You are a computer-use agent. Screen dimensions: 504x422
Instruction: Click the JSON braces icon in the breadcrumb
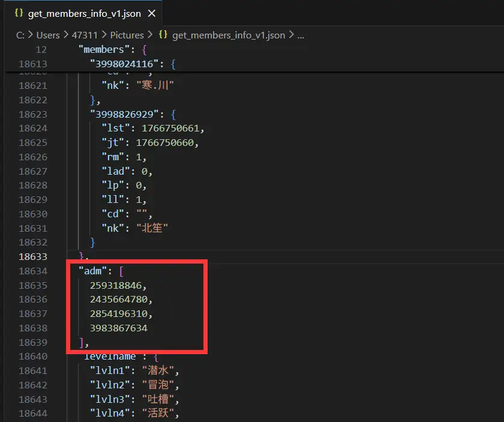pyautogui.click(x=163, y=35)
